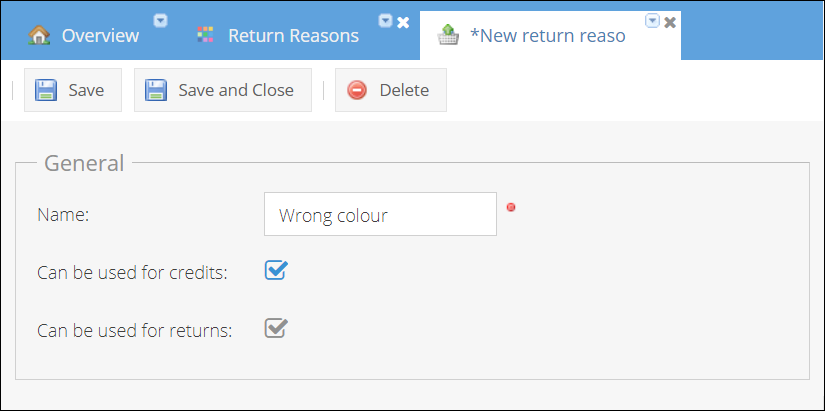Untick the 'Can be used for credits' checkbox
This screenshot has width=825, height=411.
(x=275, y=270)
